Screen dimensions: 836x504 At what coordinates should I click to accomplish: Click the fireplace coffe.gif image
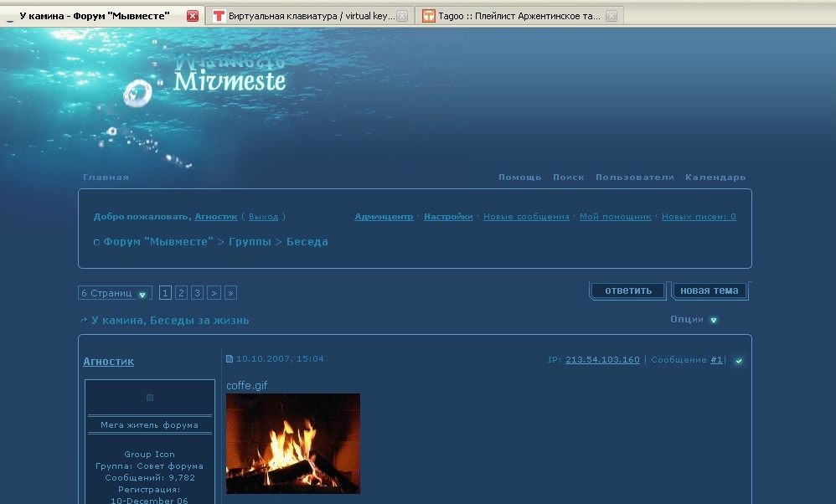292,443
